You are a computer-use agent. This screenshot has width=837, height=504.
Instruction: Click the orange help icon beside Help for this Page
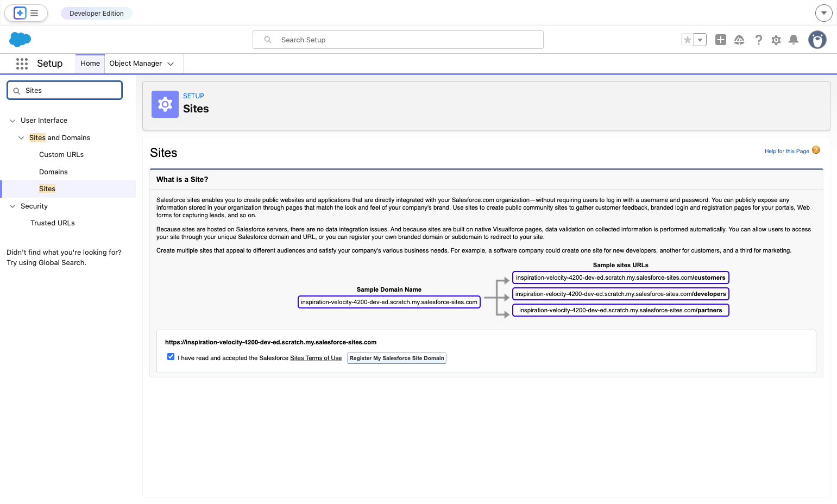click(x=816, y=150)
